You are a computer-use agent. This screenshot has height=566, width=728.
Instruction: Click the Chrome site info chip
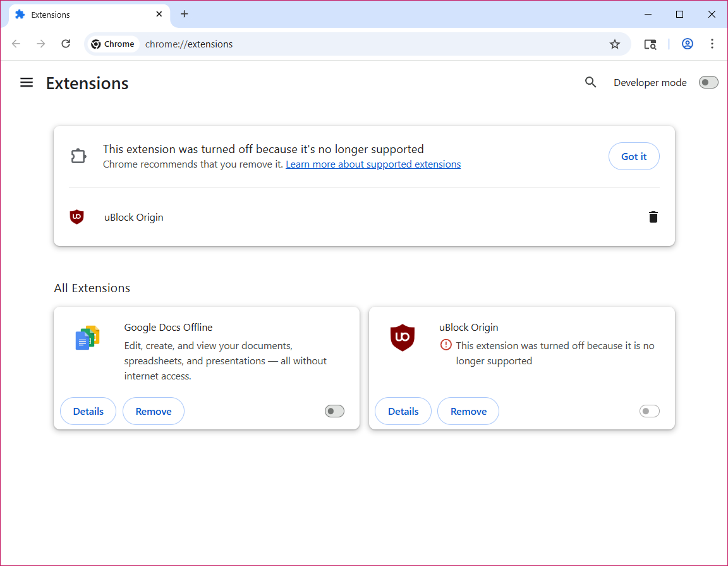[x=113, y=44]
